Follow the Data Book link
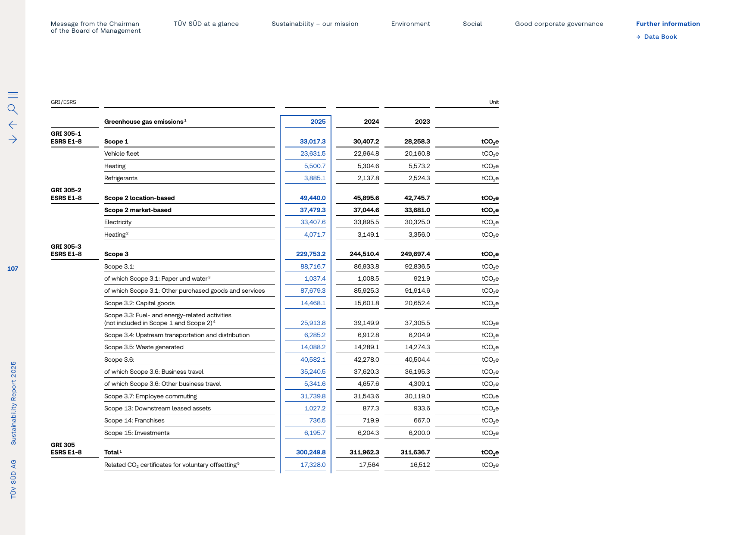This screenshot has width=756, height=535. [x=657, y=37]
